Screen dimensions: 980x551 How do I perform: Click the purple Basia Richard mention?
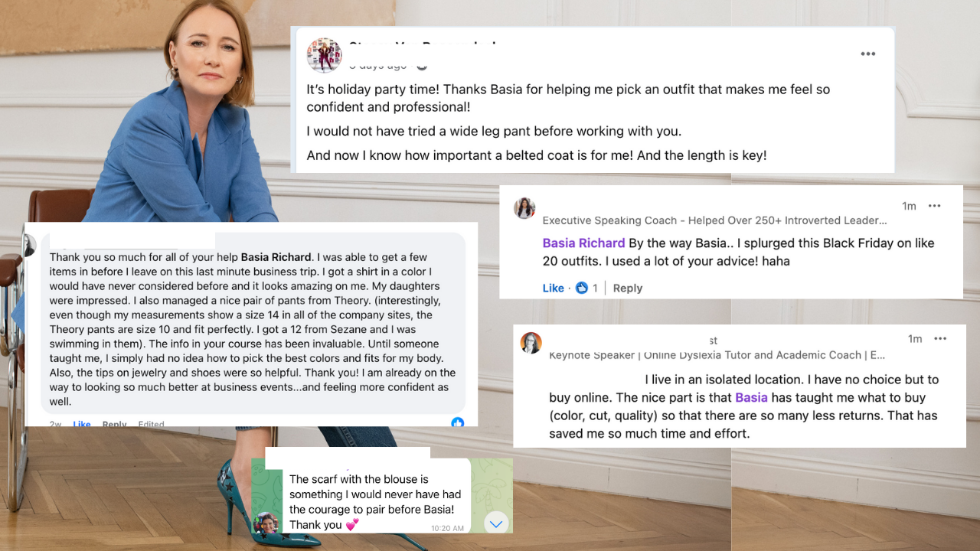pos(583,243)
